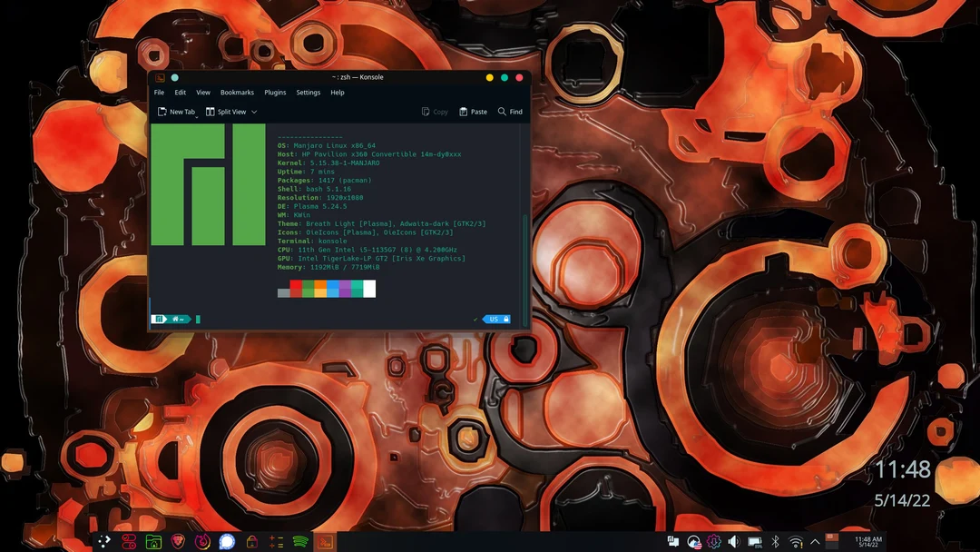Expand the Split View dropdown arrow
Screen dimensions: 980x552
(252, 112)
